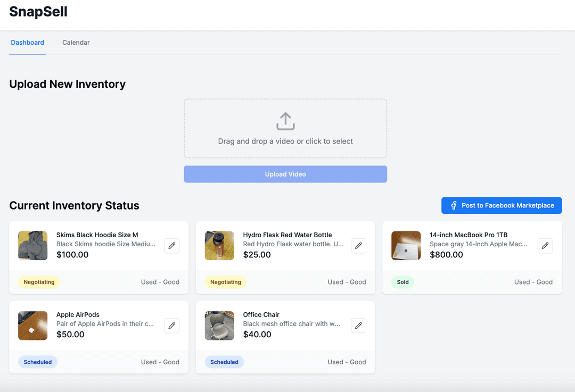Switch to the Calendar tab
575x392 pixels.
pyautogui.click(x=76, y=43)
